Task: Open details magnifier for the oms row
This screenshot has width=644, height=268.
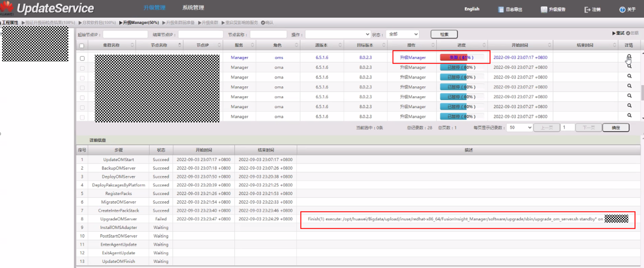Action: pyautogui.click(x=629, y=57)
